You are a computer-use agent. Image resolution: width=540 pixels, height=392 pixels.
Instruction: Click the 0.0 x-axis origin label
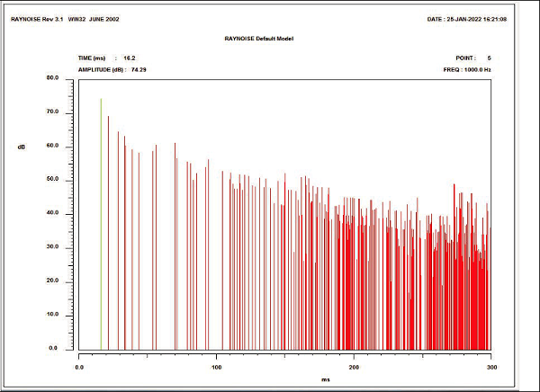(x=79, y=367)
